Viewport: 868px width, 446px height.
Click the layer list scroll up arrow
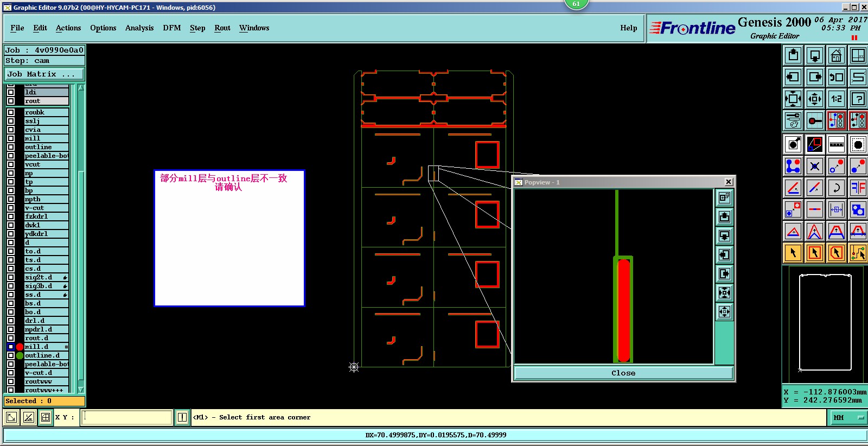point(81,87)
